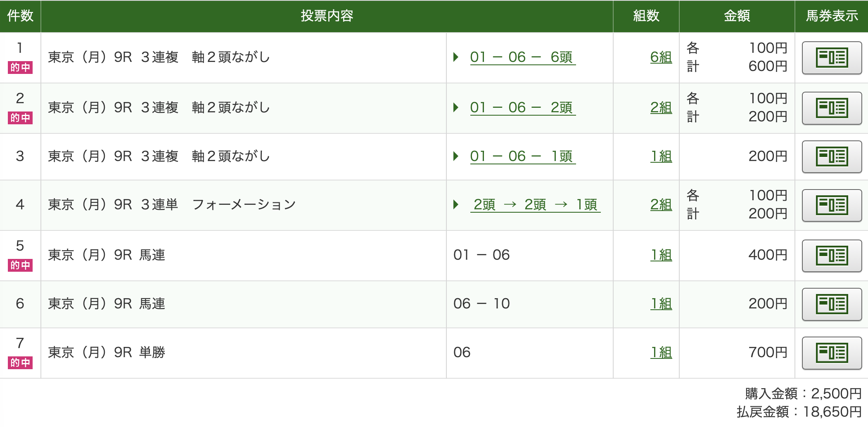Open the 1組 link for 単勝 06
The height and width of the screenshot is (427, 868).
(661, 353)
